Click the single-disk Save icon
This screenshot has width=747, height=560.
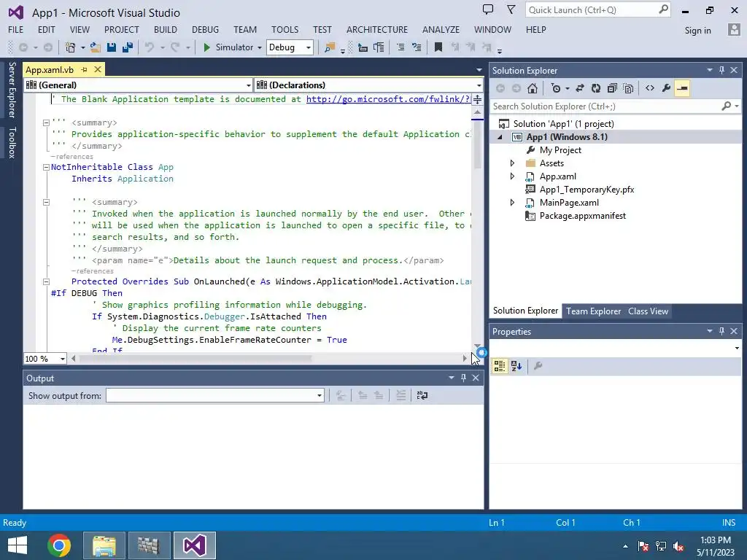pos(112,47)
